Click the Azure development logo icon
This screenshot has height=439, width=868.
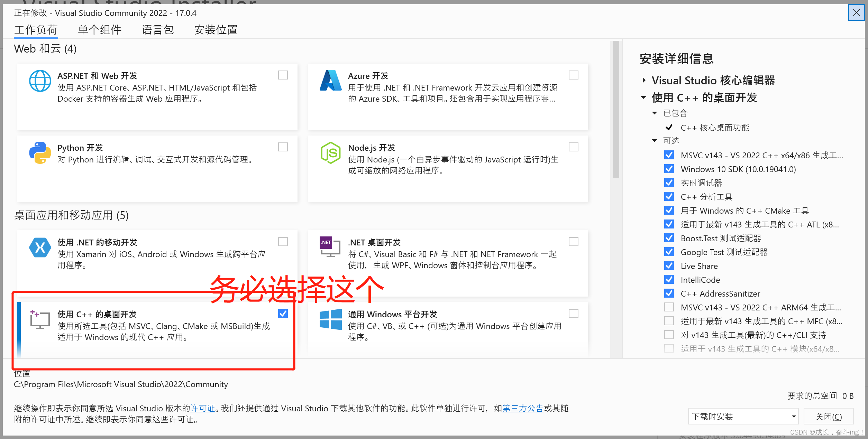pyautogui.click(x=331, y=81)
